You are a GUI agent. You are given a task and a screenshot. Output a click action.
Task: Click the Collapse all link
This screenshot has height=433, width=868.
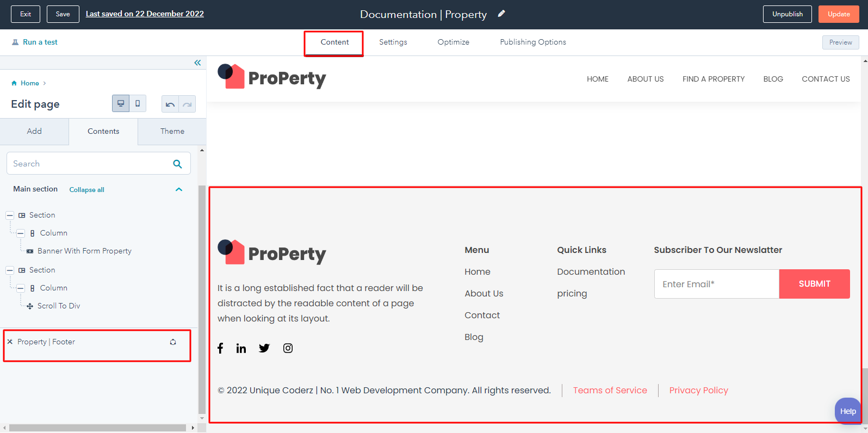click(86, 190)
